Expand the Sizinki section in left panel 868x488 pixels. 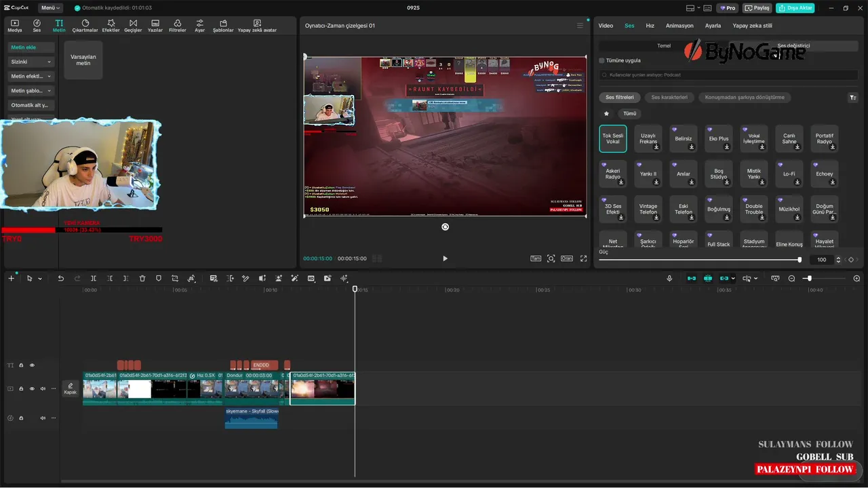(31, 62)
